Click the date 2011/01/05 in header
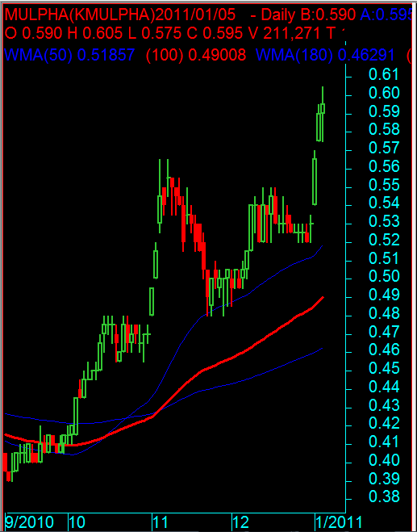 [x=195, y=15]
